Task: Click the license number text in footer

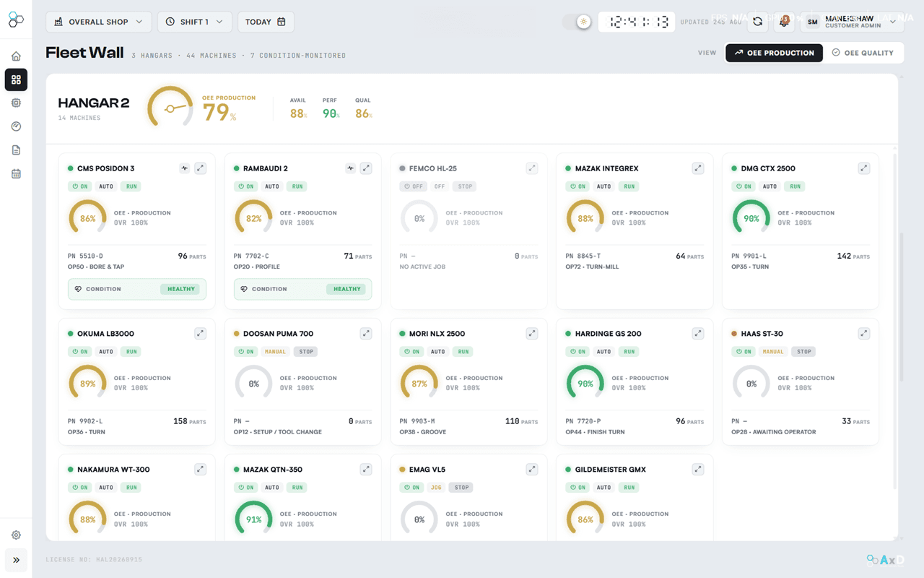Action: (x=94, y=560)
